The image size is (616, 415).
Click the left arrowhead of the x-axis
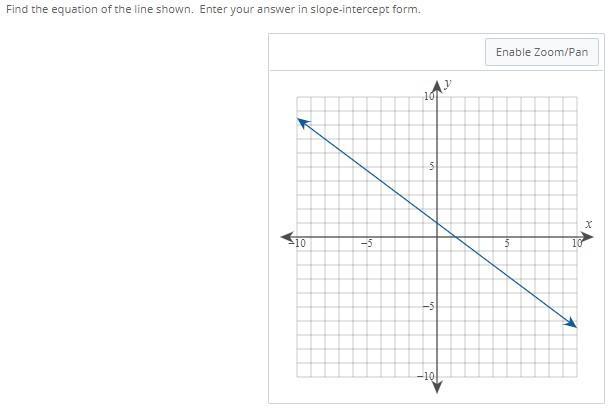click(287, 237)
